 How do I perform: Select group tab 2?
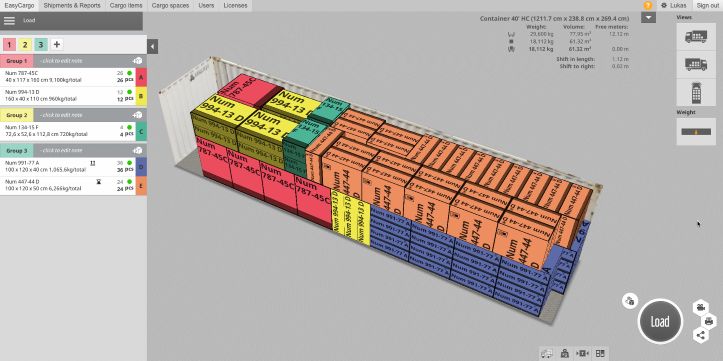pos(25,45)
